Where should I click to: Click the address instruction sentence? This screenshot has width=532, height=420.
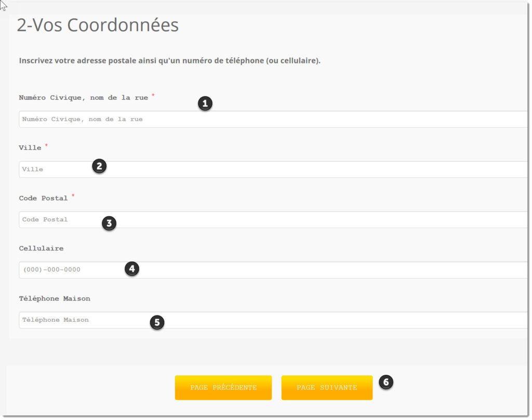click(x=170, y=61)
